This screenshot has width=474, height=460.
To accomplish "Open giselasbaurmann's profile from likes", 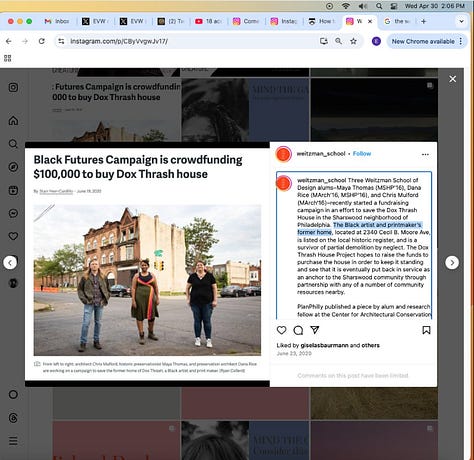I will pyautogui.click(x=324, y=345).
